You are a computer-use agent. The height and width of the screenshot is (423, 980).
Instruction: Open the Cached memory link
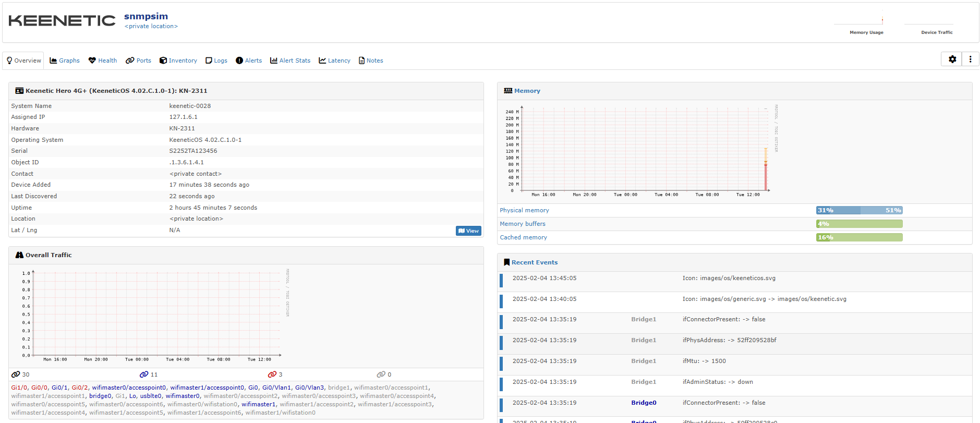click(523, 237)
